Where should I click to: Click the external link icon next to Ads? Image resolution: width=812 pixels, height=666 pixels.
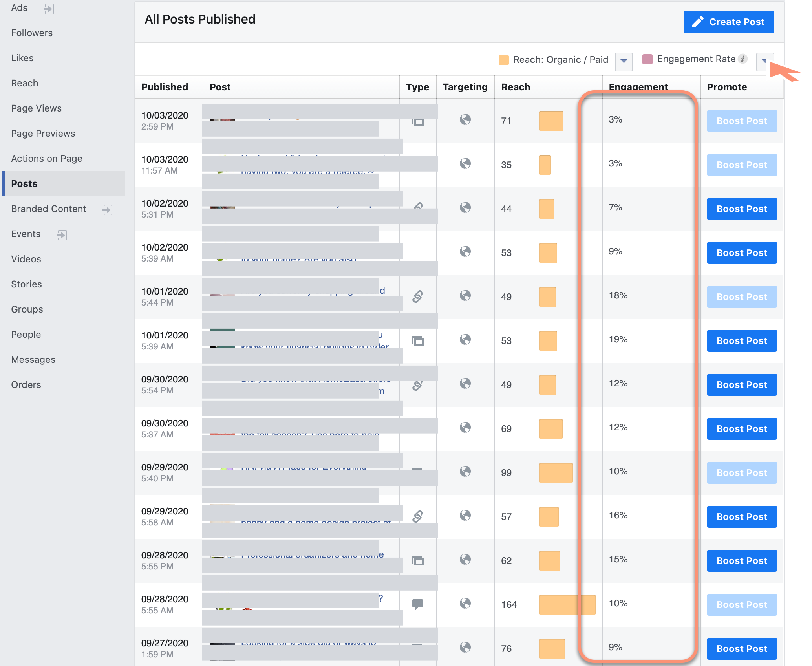pyautogui.click(x=48, y=8)
